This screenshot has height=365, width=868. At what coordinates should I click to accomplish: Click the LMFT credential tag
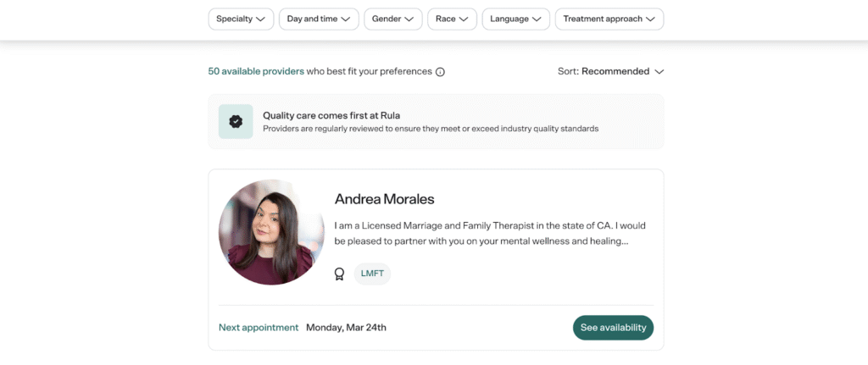point(372,274)
